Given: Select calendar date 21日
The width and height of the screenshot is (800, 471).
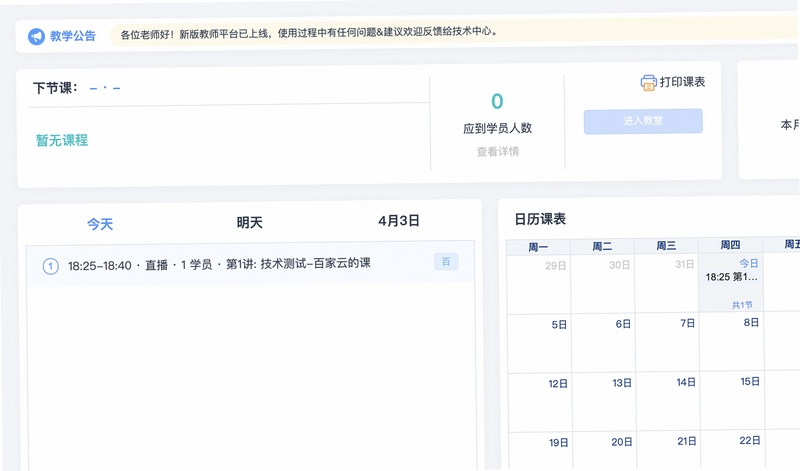Looking at the screenshot, I should tap(686, 441).
